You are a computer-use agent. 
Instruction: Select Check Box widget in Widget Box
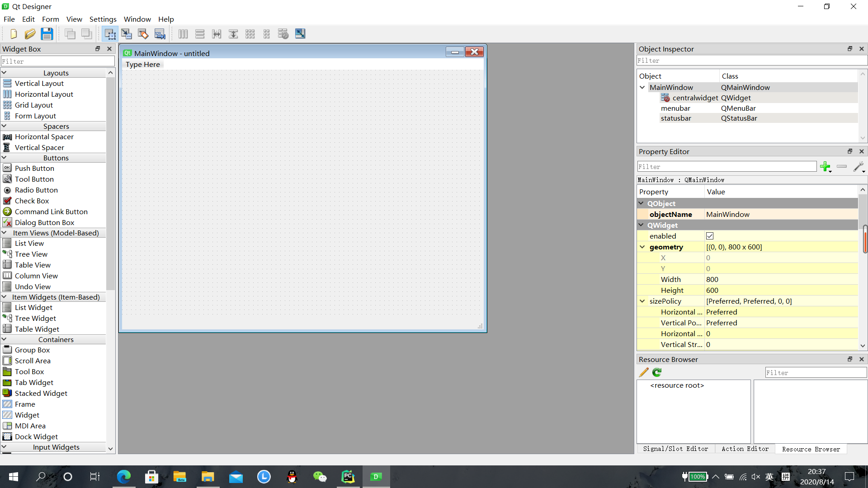pyautogui.click(x=32, y=201)
